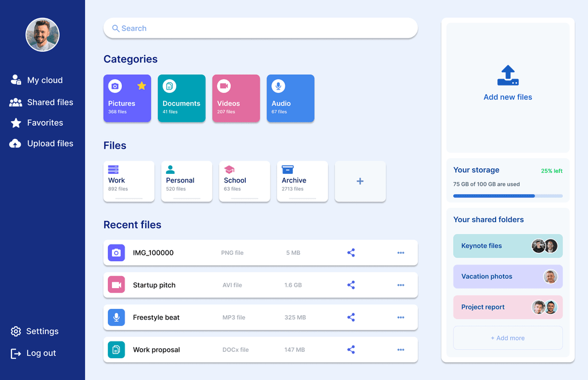Viewport: 588px width, 380px height.
Task: Click the avatars on Project report folder
Action: (x=544, y=307)
